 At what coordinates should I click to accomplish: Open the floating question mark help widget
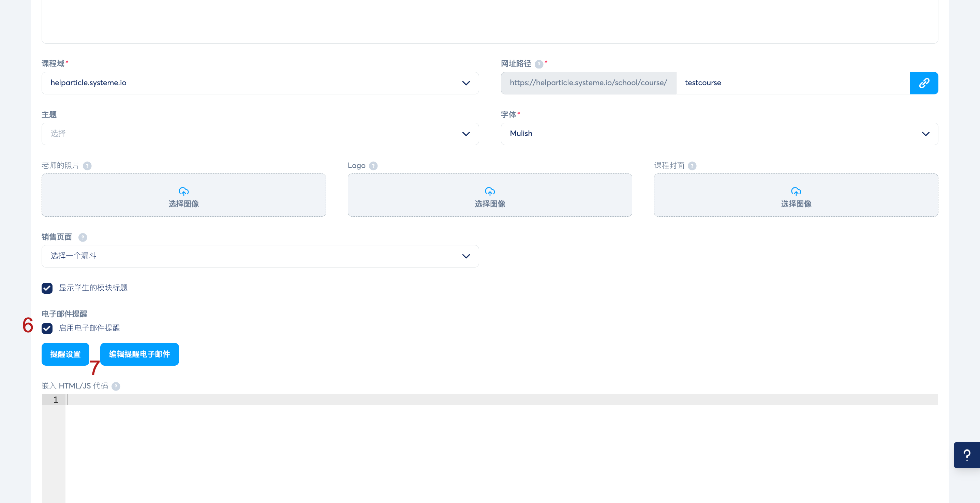[x=966, y=455]
